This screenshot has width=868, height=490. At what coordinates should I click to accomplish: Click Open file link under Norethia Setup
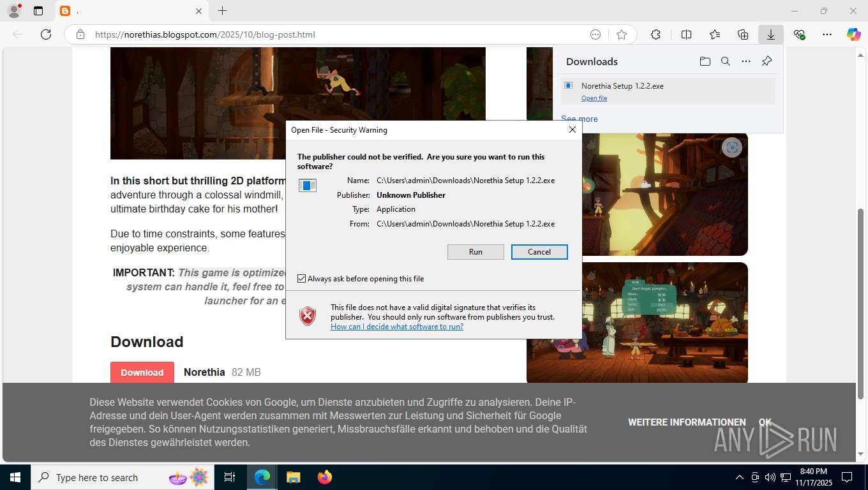(x=594, y=98)
